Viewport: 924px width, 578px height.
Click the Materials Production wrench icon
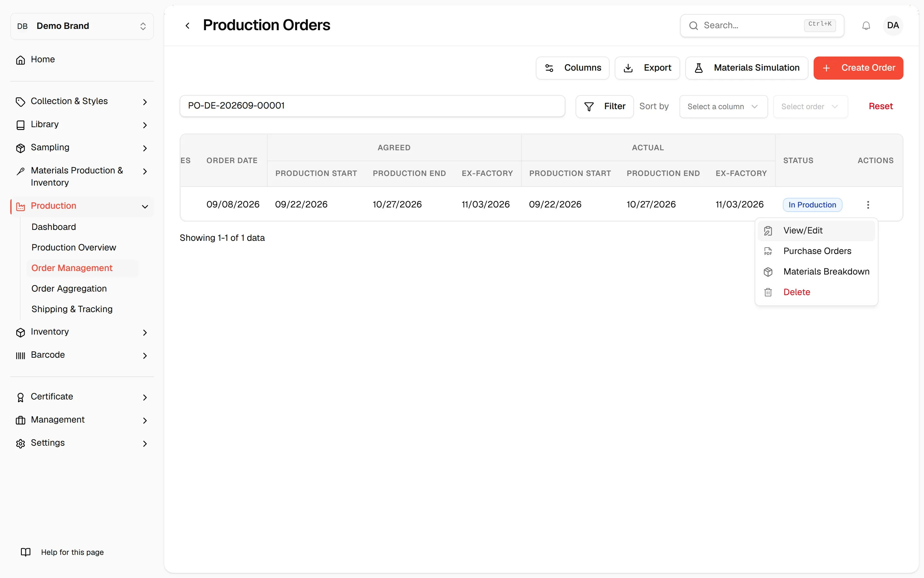21,171
